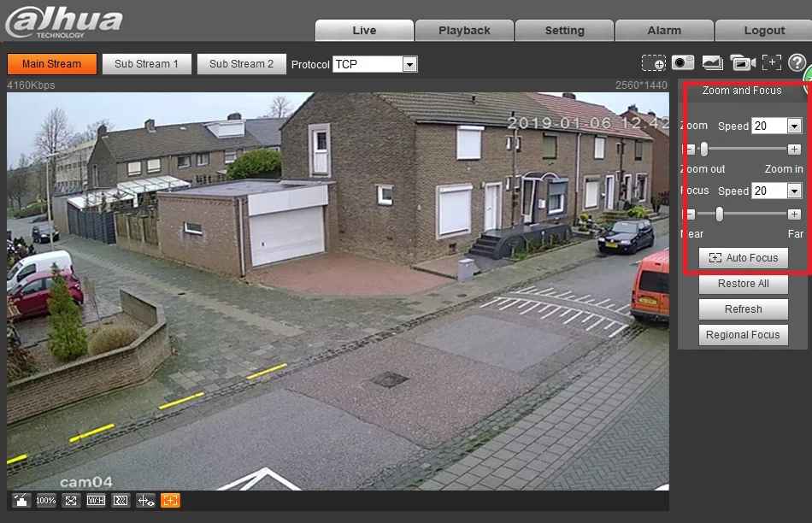Toggle the 100% original size button
Viewport: 812px width, 523px height.
pos(46,500)
